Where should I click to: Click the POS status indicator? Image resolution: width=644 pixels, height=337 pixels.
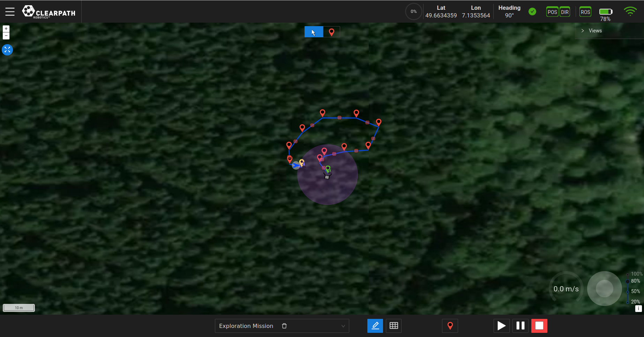point(552,12)
